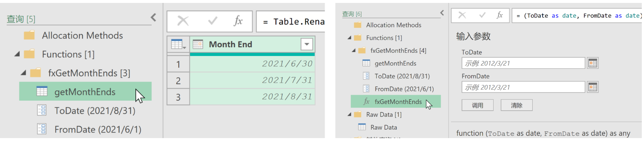Select row number 2 header
This screenshot has height=141, width=644.
pyautogui.click(x=178, y=81)
